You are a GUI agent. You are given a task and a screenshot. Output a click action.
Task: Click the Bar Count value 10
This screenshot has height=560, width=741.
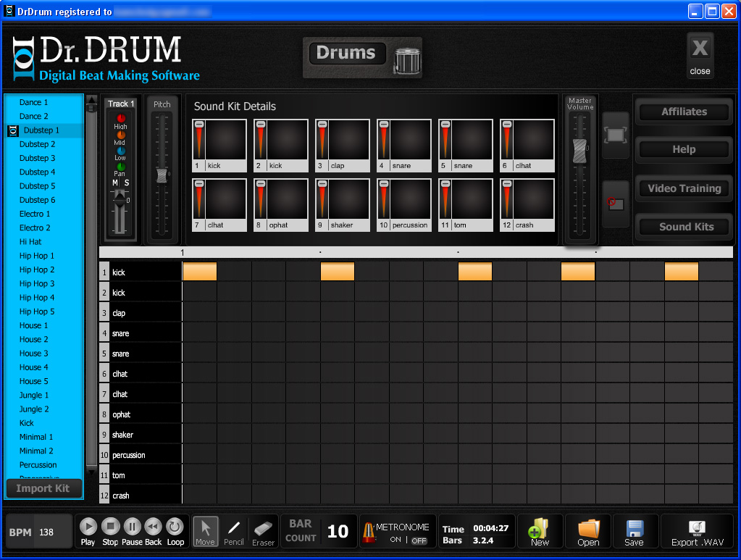pyautogui.click(x=338, y=532)
